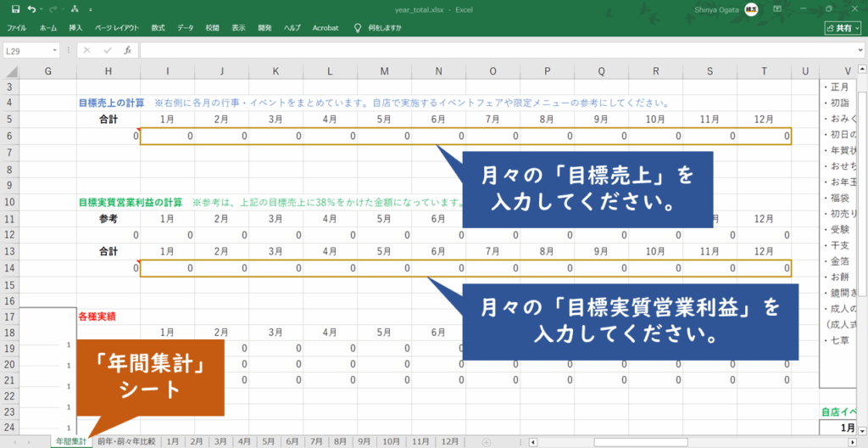Expand the formula bar using the chevron
Viewport: 868px width, 448px height.
[858, 51]
